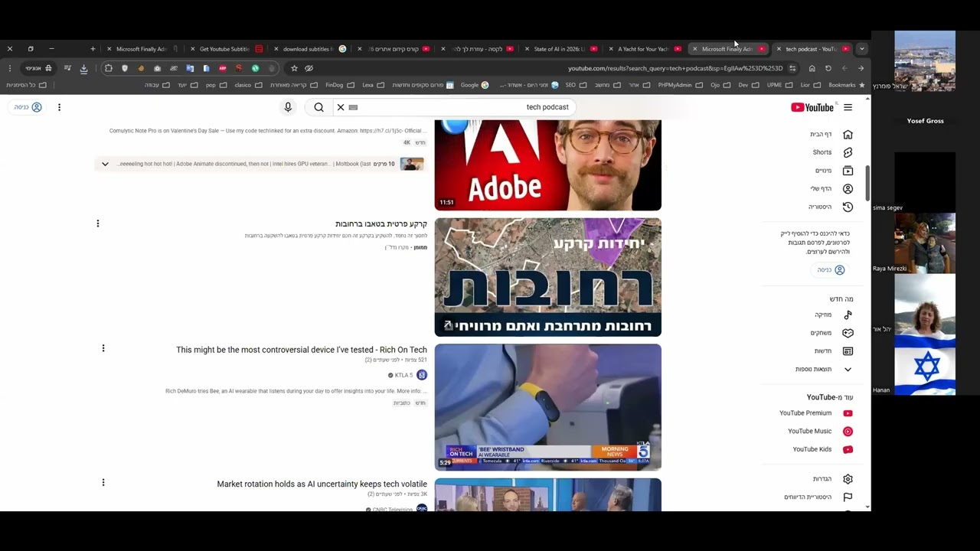This screenshot has width=980, height=551.
Task: Expand the 10 פרקים chapters chevron
Action: (105, 164)
